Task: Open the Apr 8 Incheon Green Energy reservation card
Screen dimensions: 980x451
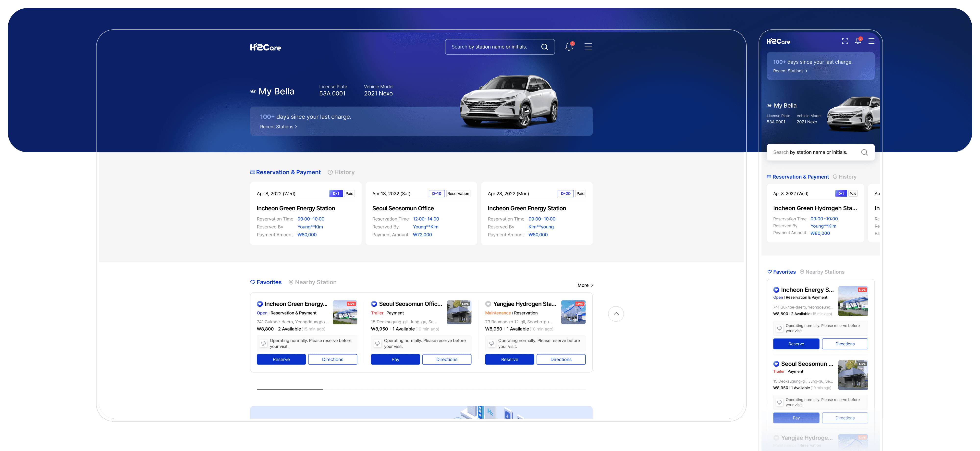Action: pyautogui.click(x=306, y=213)
